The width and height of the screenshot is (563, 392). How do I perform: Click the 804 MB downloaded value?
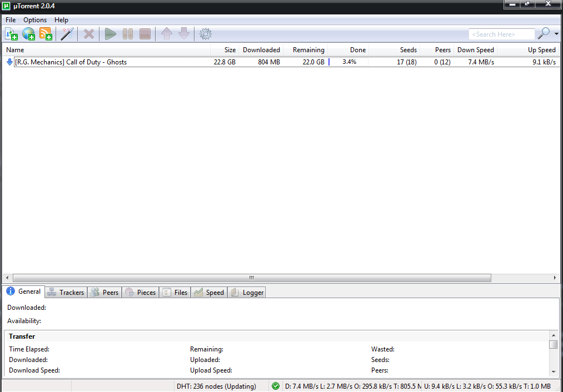268,62
